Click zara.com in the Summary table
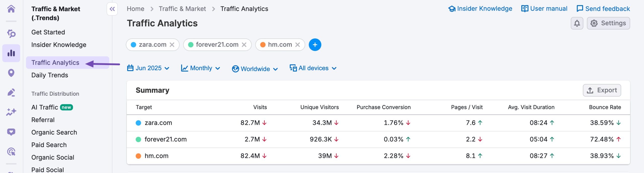The width and height of the screenshot is (644, 173). [x=158, y=123]
